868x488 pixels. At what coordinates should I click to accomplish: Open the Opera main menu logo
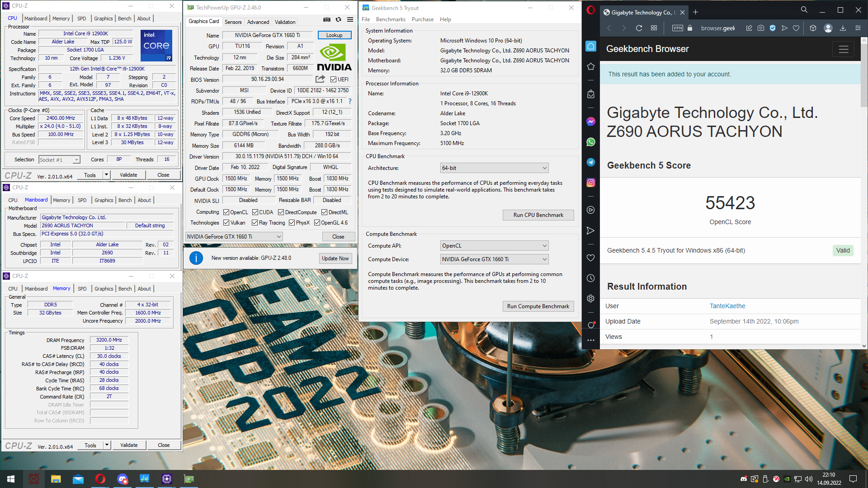click(590, 10)
